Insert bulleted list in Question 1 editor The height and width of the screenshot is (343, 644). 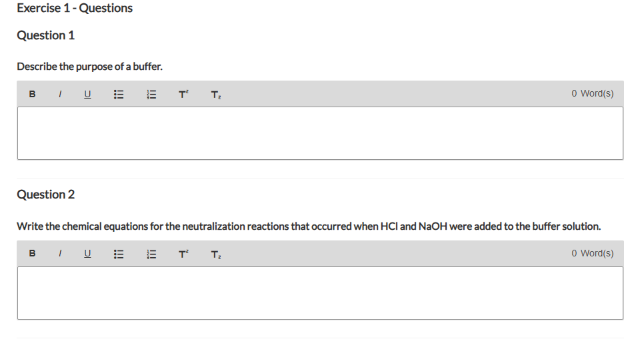(x=119, y=95)
